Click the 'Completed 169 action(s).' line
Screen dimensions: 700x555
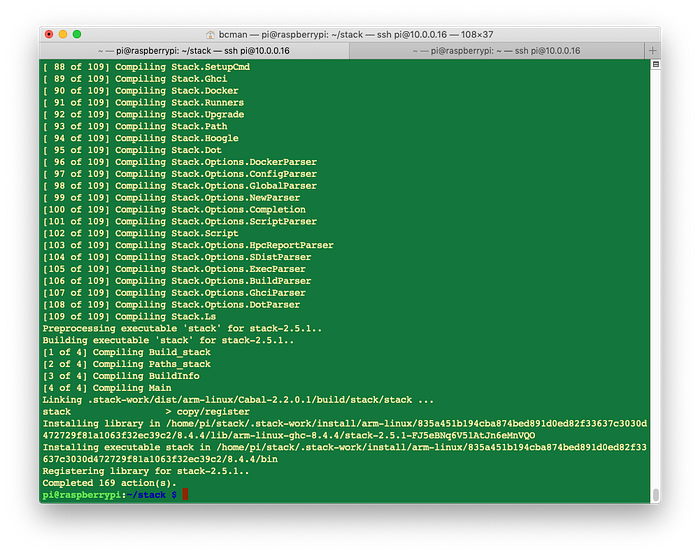coord(110,483)
